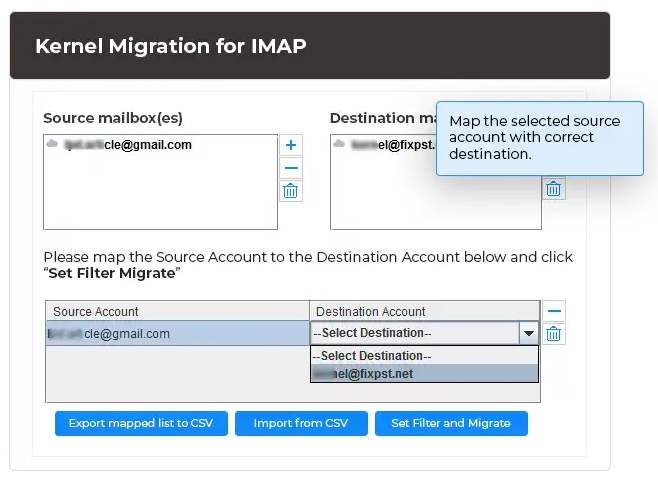Open the Select Destination combo box
The height and width of the screenshot is (490, 658).
(413, 333)
